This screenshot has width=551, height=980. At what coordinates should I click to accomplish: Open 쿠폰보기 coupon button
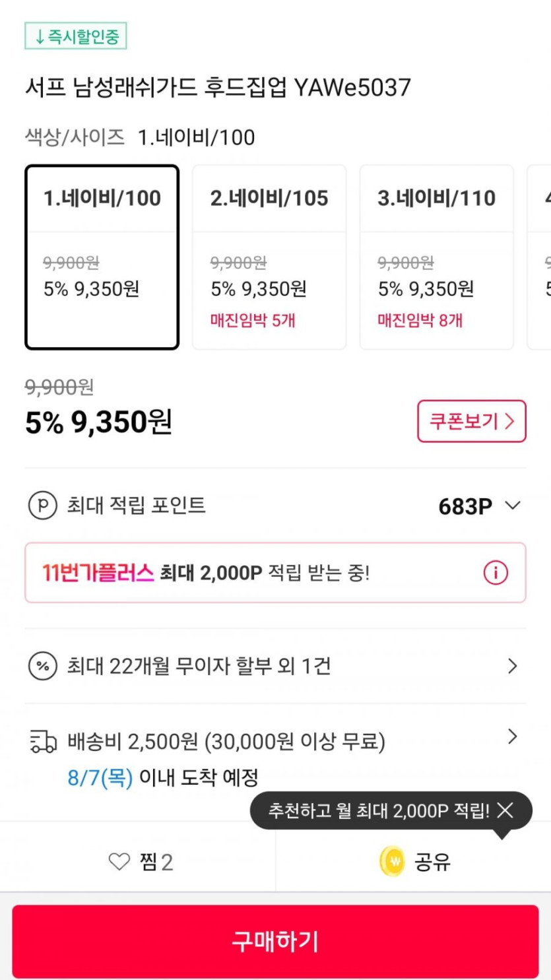click(x=471, y=421)
